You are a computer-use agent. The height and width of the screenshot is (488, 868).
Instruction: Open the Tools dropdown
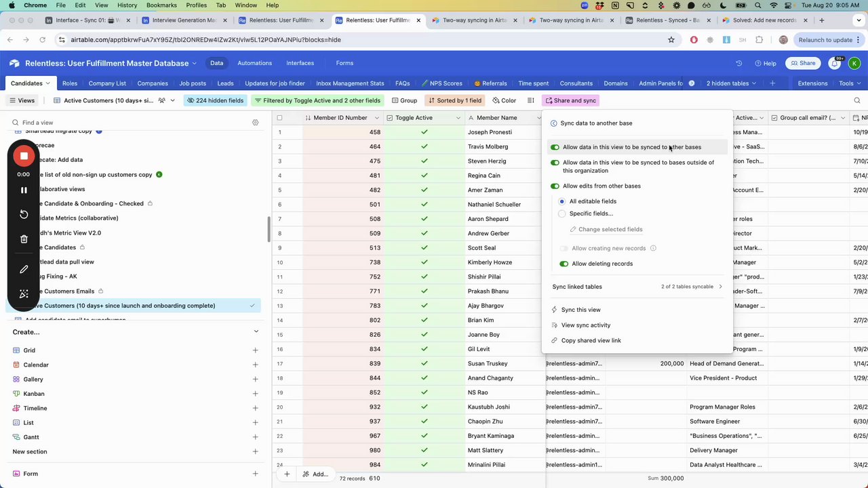point(850,83)
